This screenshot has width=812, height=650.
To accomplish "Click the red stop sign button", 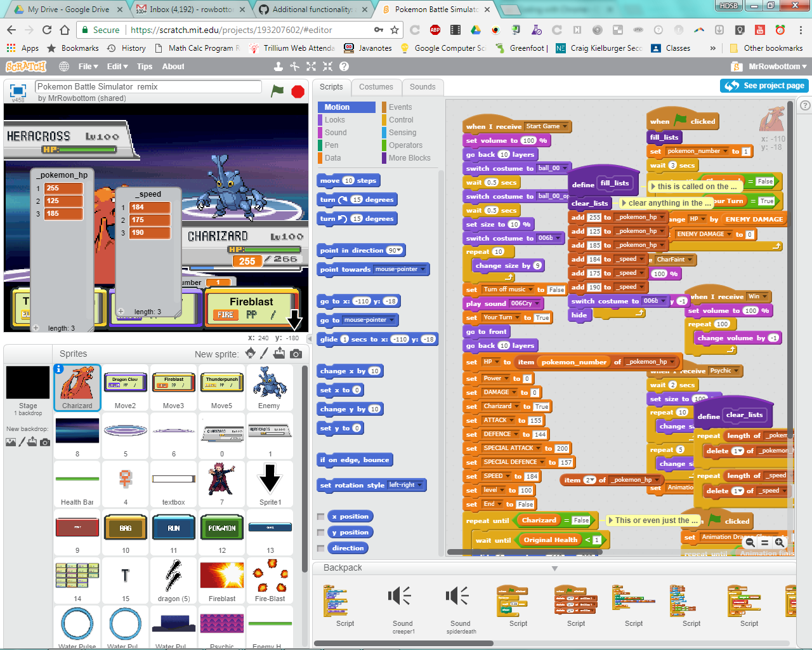I will [298, 91].
